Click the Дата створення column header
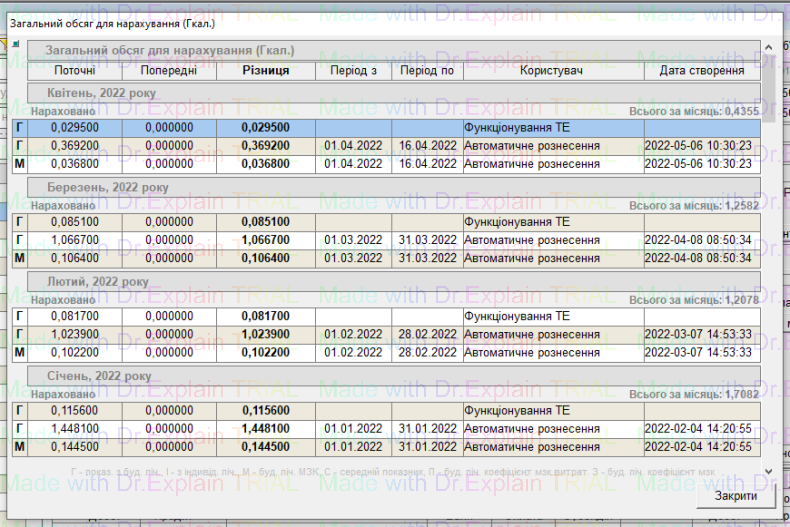The height and width of the screenshot is (527, 790). 701,71
